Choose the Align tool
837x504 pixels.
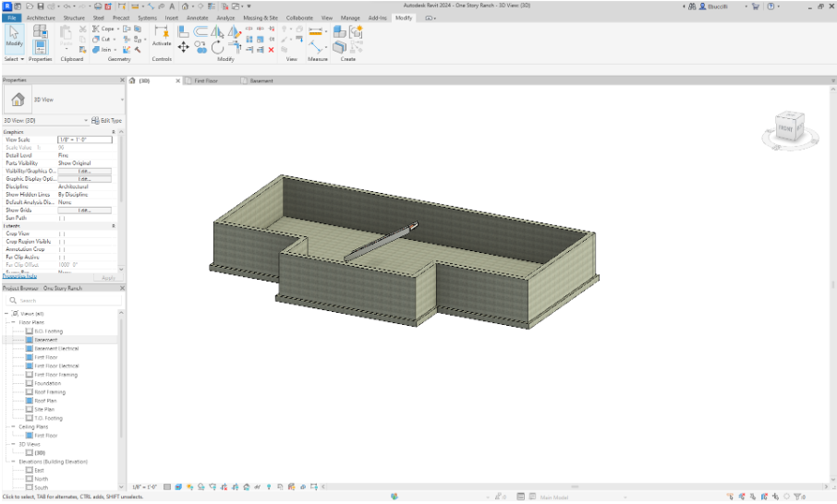pyautogui.click(x=183, y=31)
